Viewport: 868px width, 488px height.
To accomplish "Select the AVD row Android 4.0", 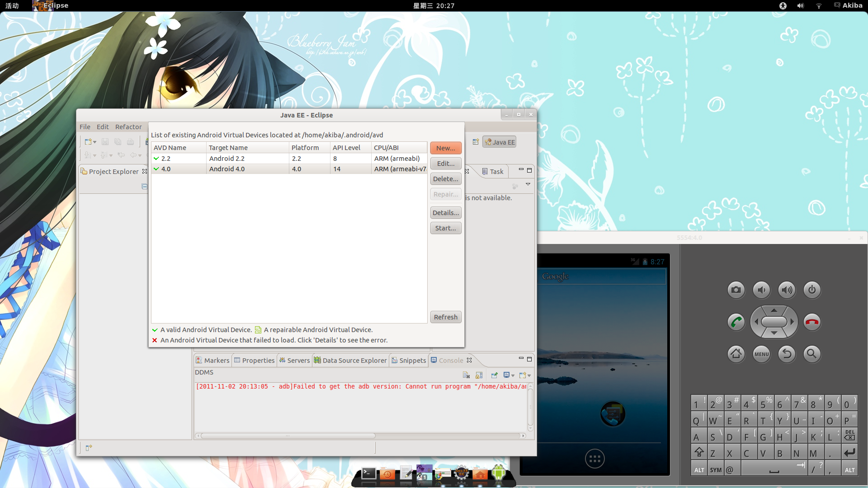I will tap(289, 169).
